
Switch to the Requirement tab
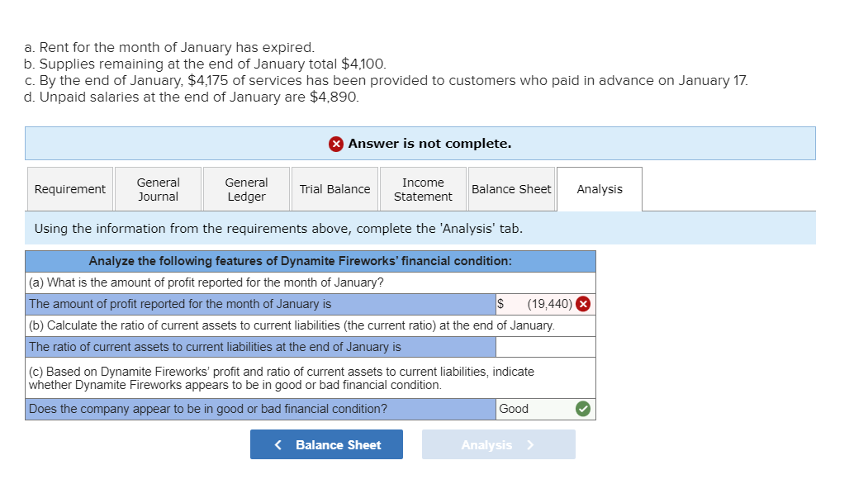tap(69, 188)
